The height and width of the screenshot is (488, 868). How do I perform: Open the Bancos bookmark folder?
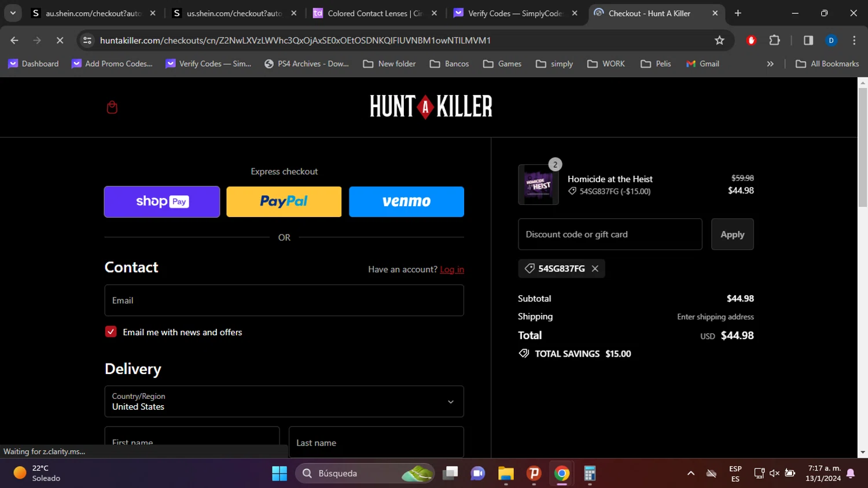click(x=450, y=64)
